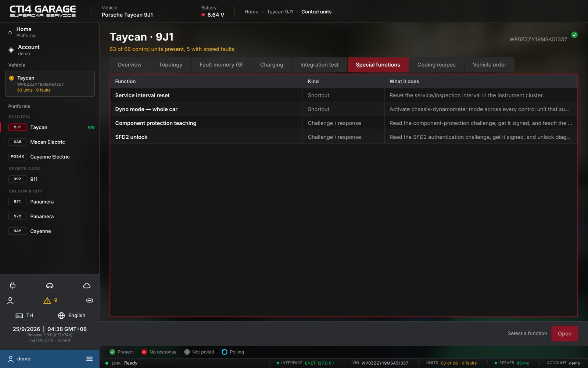Image resolution: width=588 pixels, height=368 pixels.
Task: Click the cloud icon in sidebar toolbar
Action: pyautogui.click(x=87, y=286)
